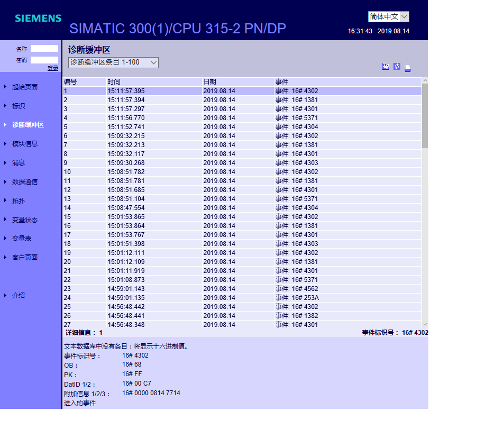The height and width of the screenshot is (429, 504).
Task: Select entry 14 with time 15:08:47.554
Action: coord(242,208)
